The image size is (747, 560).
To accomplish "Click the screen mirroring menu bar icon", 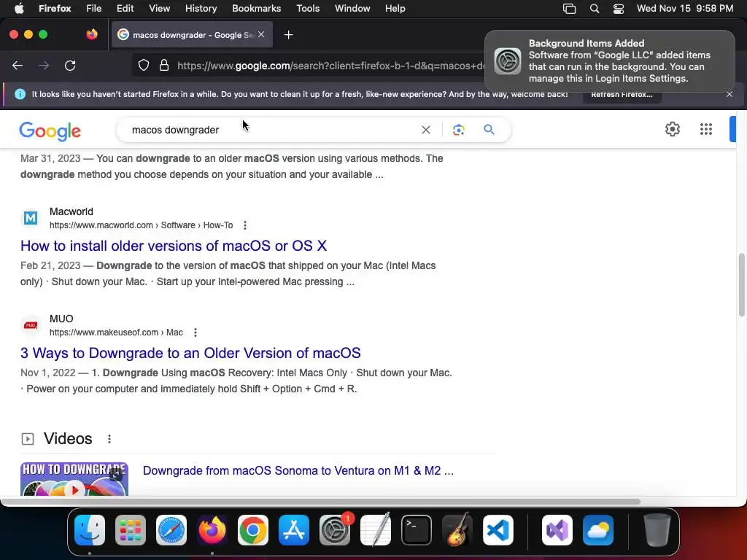I will (x=569, y=9).
